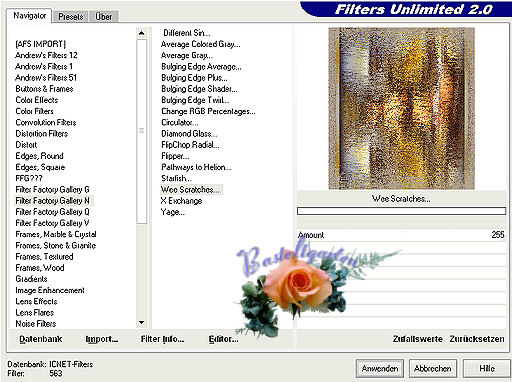The image size is (512, 382).
Task: Select Average Colored Gray... filter
Action: coord(200,44)
